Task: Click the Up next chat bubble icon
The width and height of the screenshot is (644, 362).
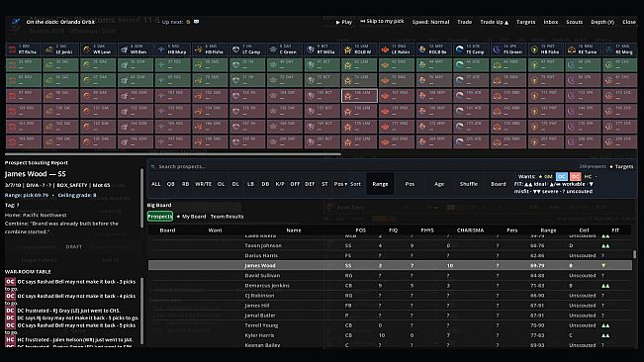Action: tap(196, 22)
